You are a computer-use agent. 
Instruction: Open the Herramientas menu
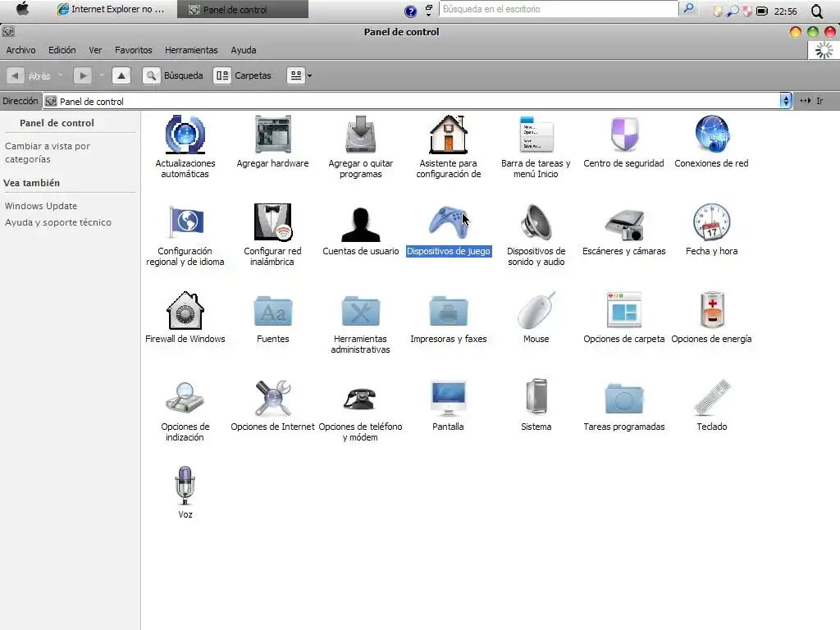[191, 50]
